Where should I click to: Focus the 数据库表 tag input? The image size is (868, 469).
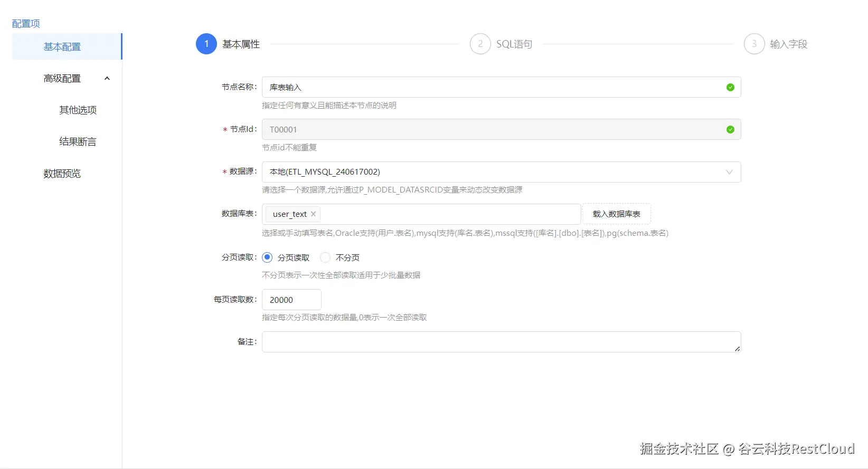[421, 214]
